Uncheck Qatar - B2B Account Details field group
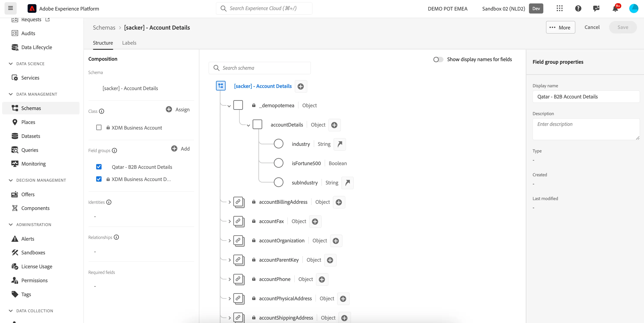This screenshot has height=323, width=644. point(99,167)
